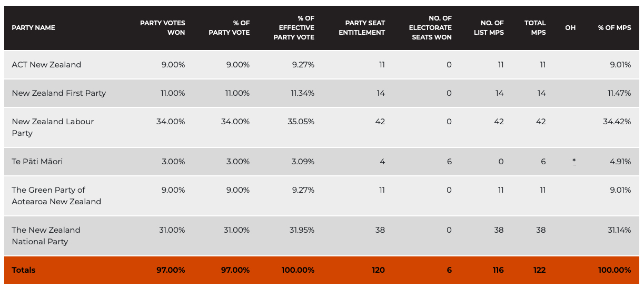The image size is (644, 288).
Task: Click the OH column header
Action: 570,27
